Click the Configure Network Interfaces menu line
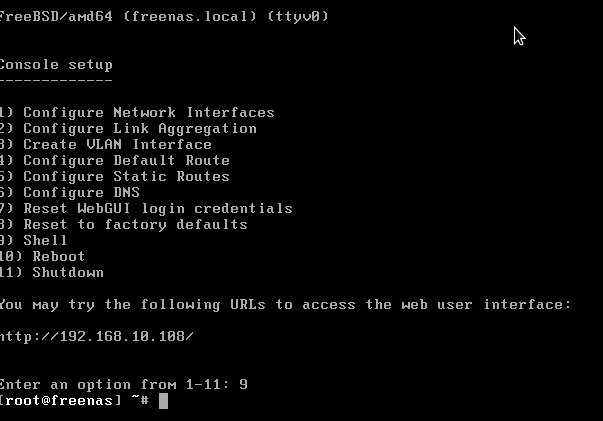Screen dimensions: 603x421 click(137, 112)
